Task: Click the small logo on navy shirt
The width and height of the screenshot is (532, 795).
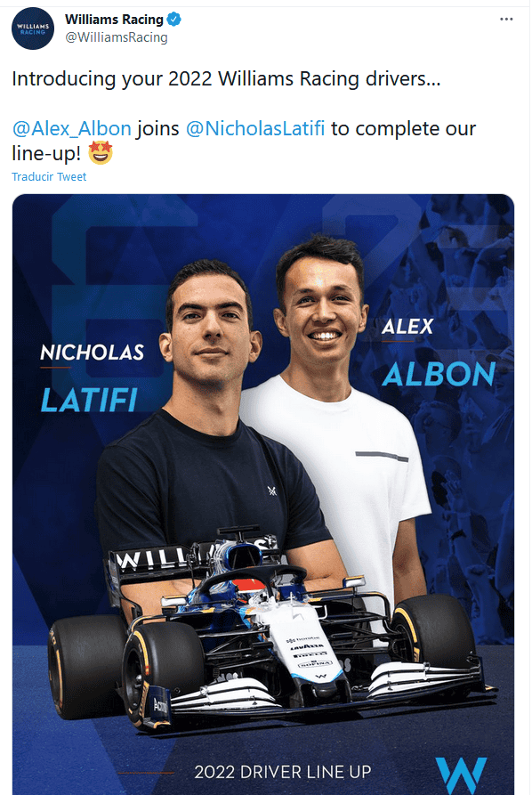Action: tap(272, 491)
